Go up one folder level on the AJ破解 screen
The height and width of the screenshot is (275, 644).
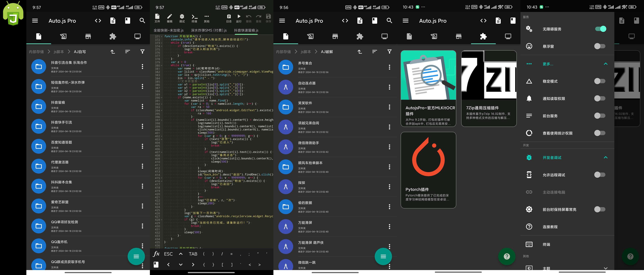[359, 51]
